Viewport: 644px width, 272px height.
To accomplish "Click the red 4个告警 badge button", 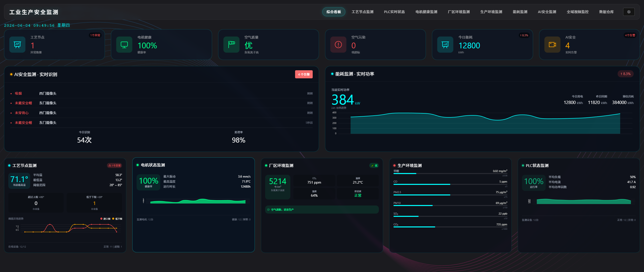I will pos(304,74).
